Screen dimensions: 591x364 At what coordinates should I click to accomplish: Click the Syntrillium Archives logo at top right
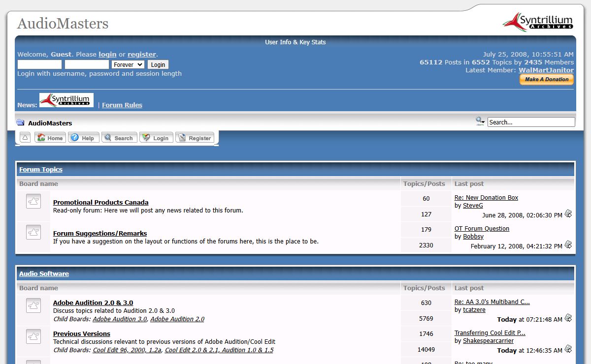click(x=538, y=22)
